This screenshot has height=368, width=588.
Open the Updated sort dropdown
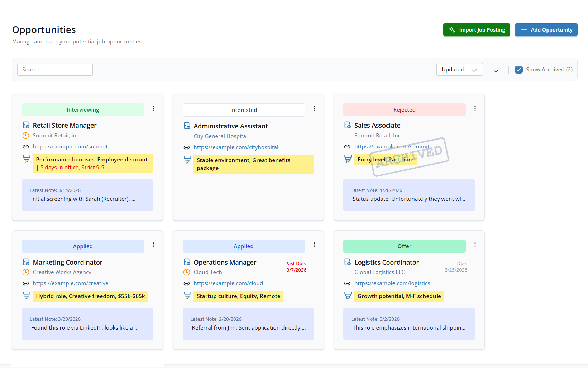(459, 70)
